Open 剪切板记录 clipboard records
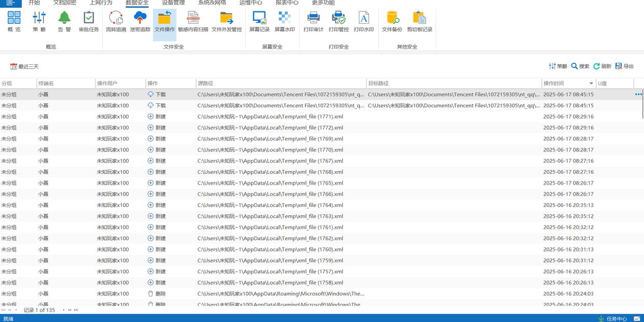644x322 pixels. [419, 22]
